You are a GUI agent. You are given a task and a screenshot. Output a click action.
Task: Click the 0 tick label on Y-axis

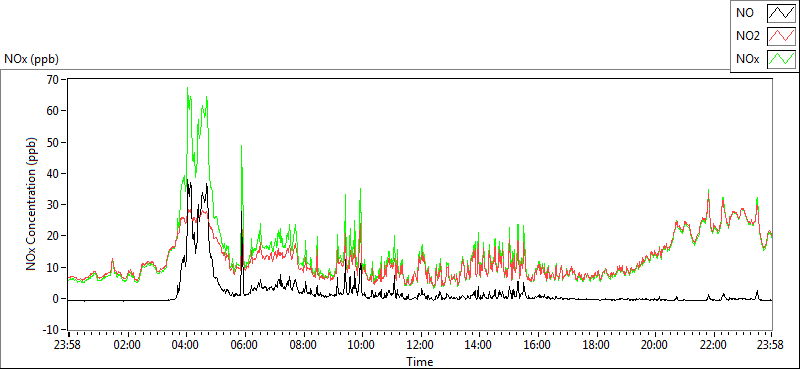click(56, 298)
